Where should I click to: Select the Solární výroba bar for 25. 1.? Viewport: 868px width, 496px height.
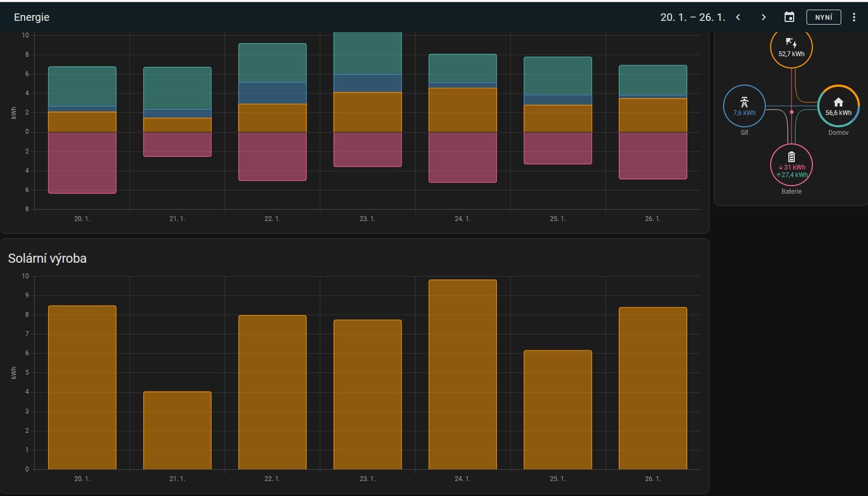557,410
